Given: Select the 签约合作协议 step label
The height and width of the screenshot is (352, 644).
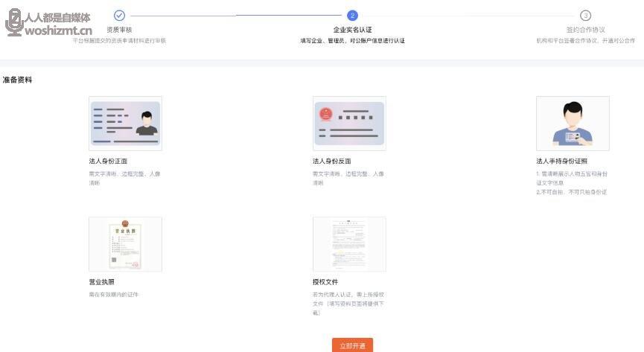Looking at the screenshot, I should (585, 30).
